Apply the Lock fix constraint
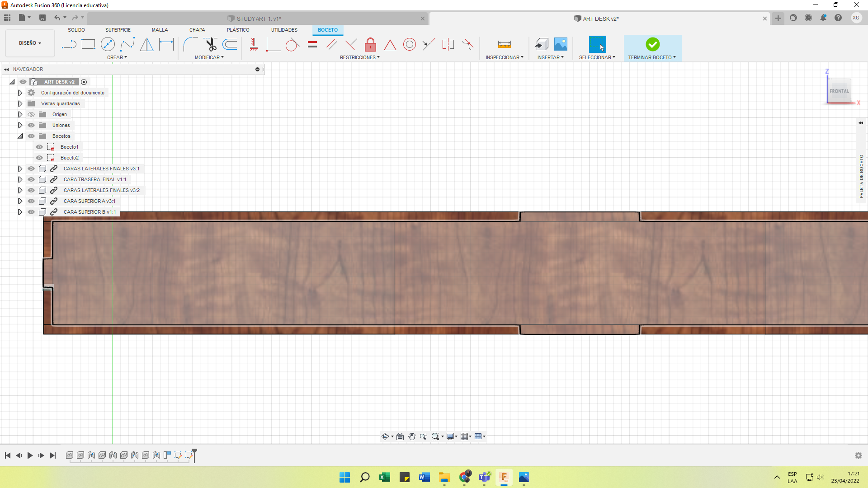The image size is (868, 488). [x=370, y=44]
